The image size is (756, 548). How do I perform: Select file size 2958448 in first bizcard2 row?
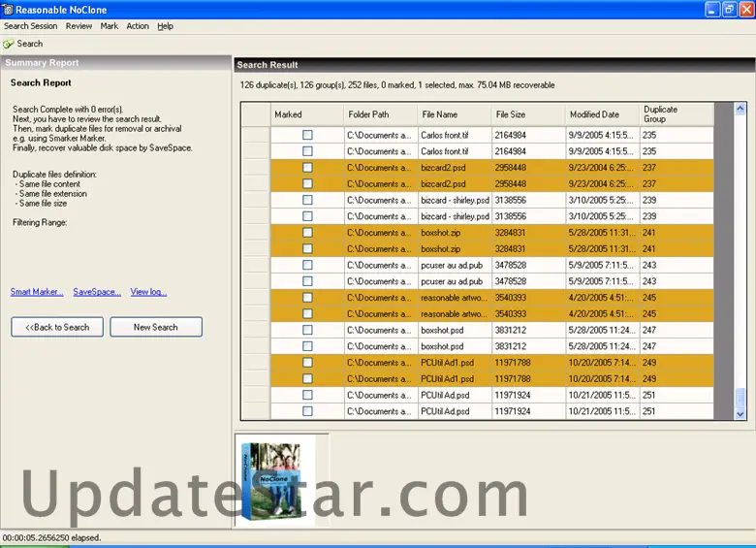point(528,168)
